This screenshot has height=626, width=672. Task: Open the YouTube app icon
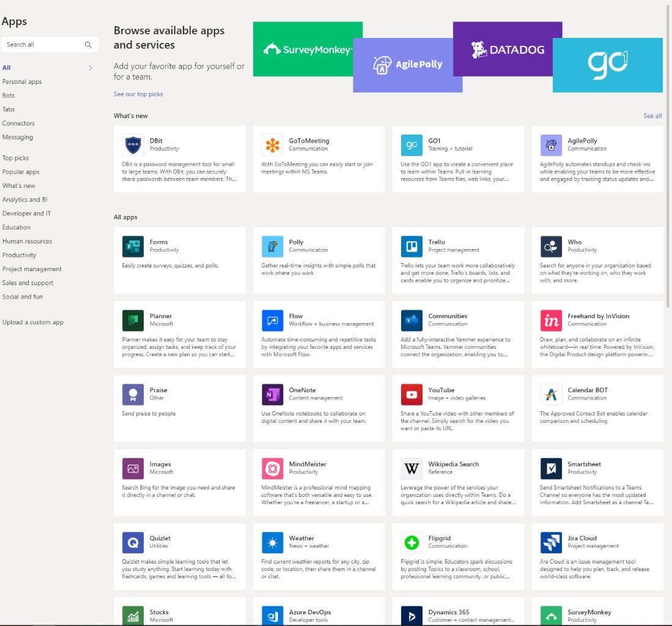coord(412,395)
